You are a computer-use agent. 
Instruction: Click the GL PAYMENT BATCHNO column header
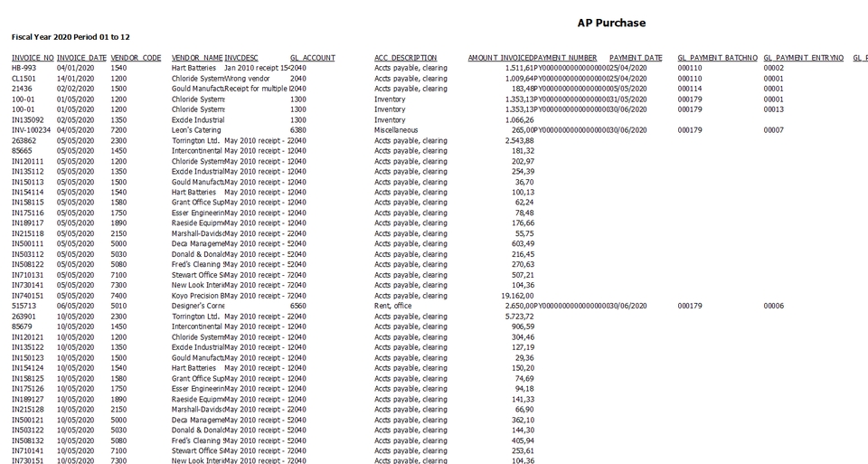pyautogui.click(x=717, y=58)
